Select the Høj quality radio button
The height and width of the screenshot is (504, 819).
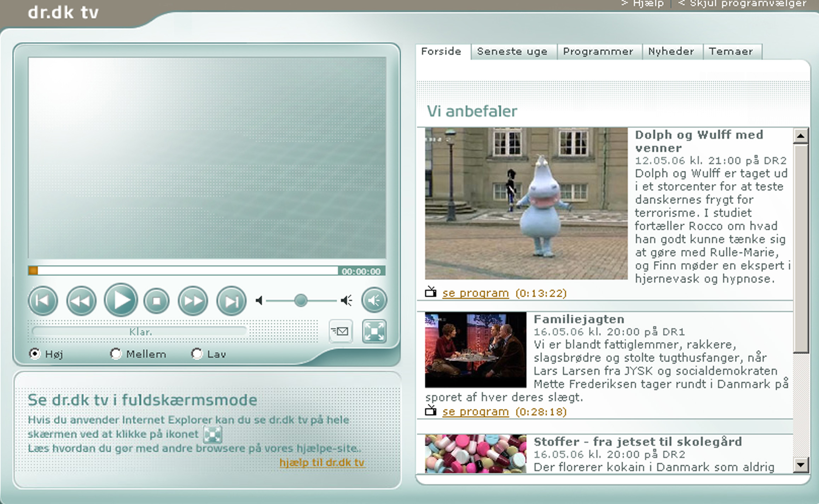(35, 353)
